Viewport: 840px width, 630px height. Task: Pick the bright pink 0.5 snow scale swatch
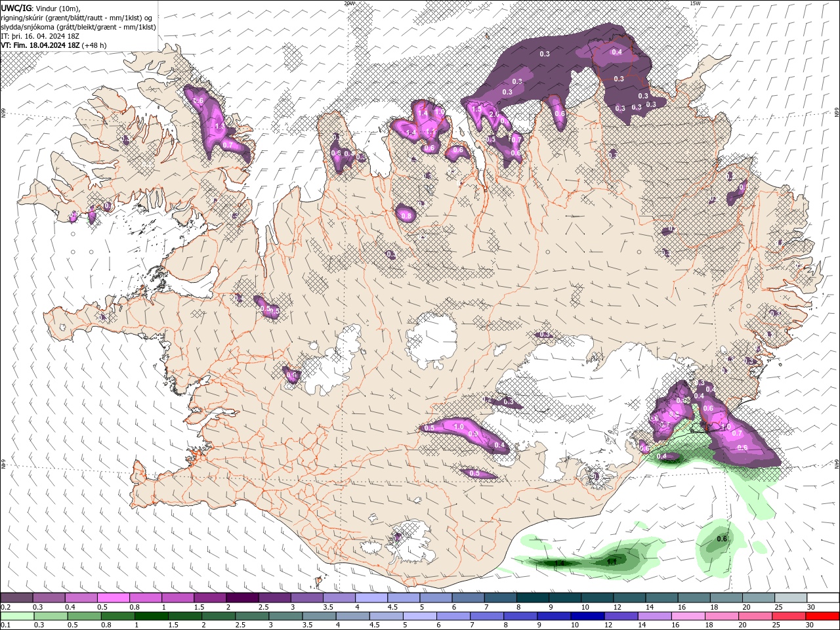click(x=113, y=598)
